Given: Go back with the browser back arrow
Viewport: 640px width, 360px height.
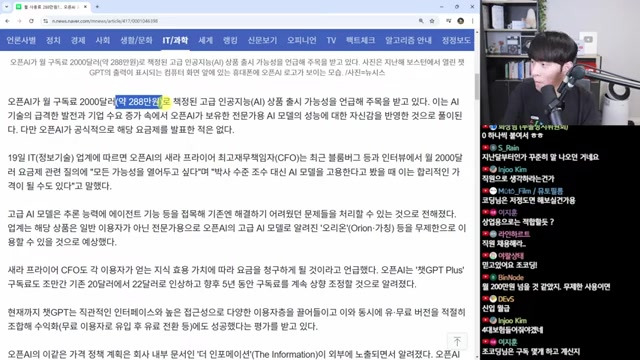Looking at the screenshot, I should 7,21.
